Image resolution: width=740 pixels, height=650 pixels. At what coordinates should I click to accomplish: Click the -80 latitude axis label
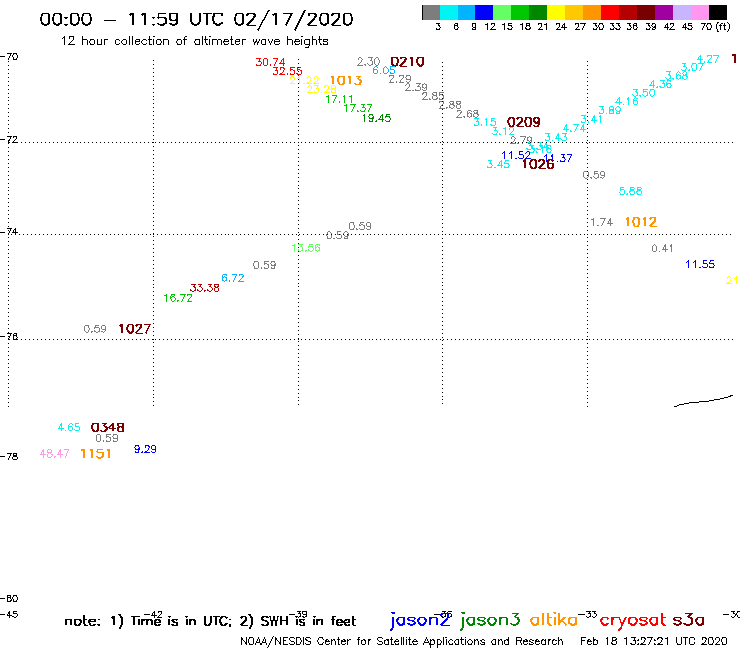(9, 599)
